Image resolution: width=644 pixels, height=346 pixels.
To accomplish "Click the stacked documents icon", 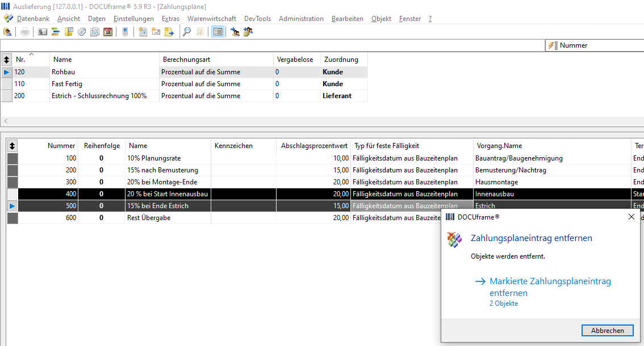I will click(95, 32).
